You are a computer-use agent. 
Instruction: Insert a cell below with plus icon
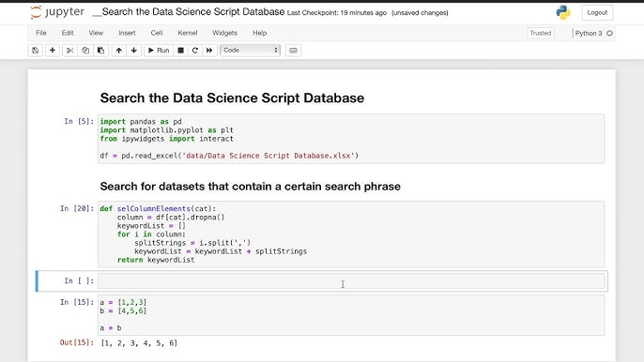(x=53, y=51)
